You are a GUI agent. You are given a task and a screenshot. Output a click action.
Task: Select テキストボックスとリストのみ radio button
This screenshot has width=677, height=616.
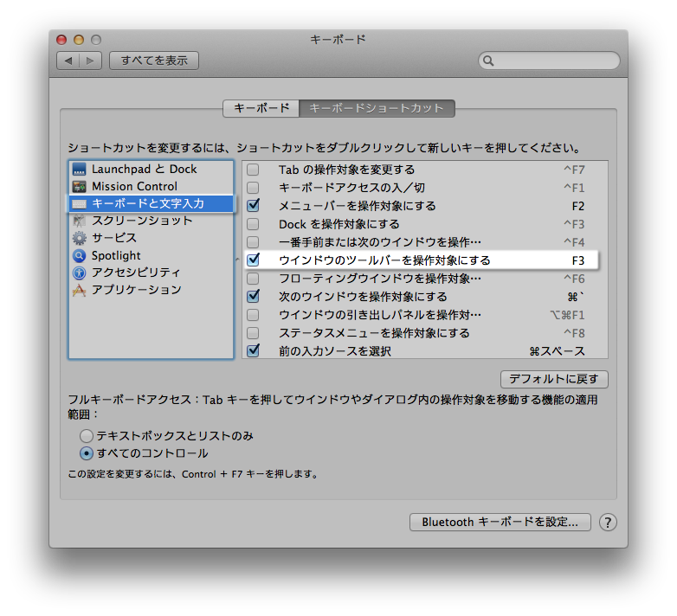87,436
